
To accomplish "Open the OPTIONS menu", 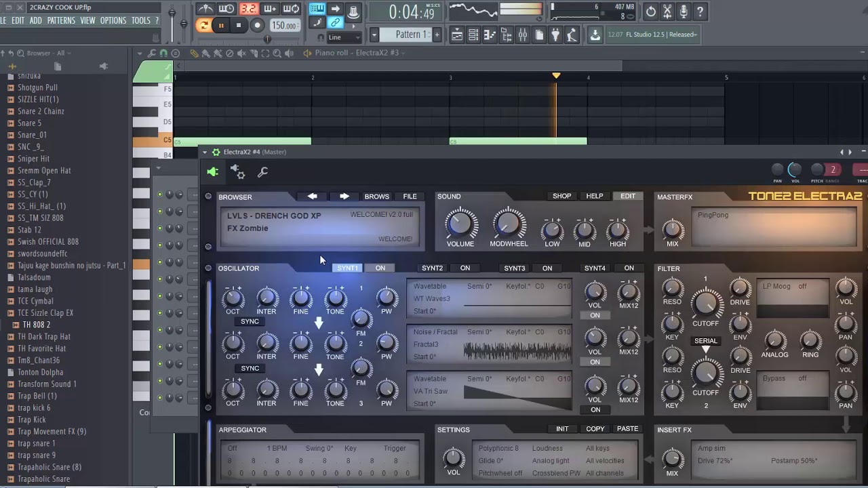I will tap(113, 21).
